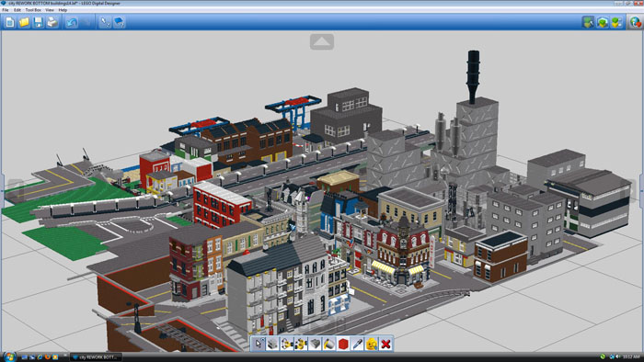The height and width of the screenshot is (362, 644).
Task: Toggle Building Guide mode icon
Action: tap(616, 22)
